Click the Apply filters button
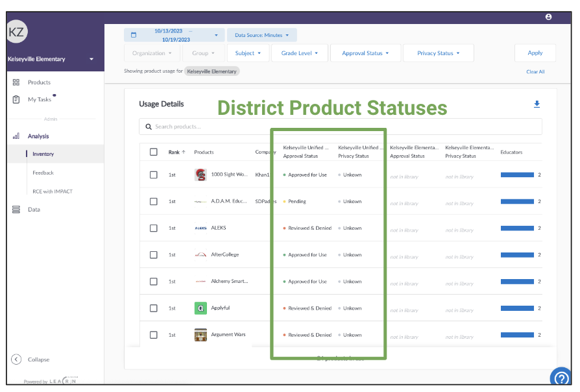This screenshot has width=580, height=392. 535,53
